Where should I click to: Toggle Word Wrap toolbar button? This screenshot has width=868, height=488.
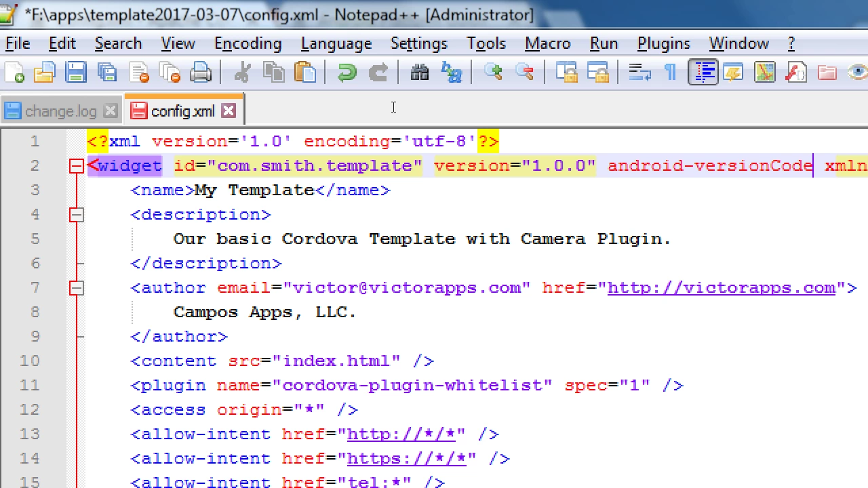tap(639, 73)
